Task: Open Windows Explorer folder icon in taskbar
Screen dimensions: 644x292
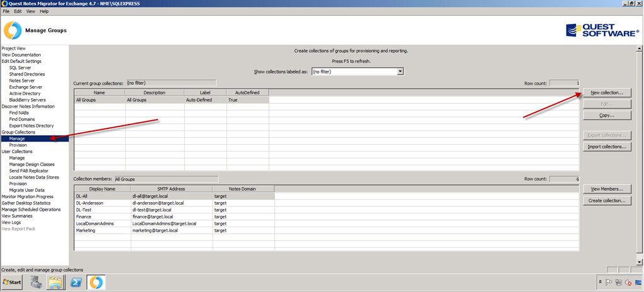Action: click(x=55, y=282)
